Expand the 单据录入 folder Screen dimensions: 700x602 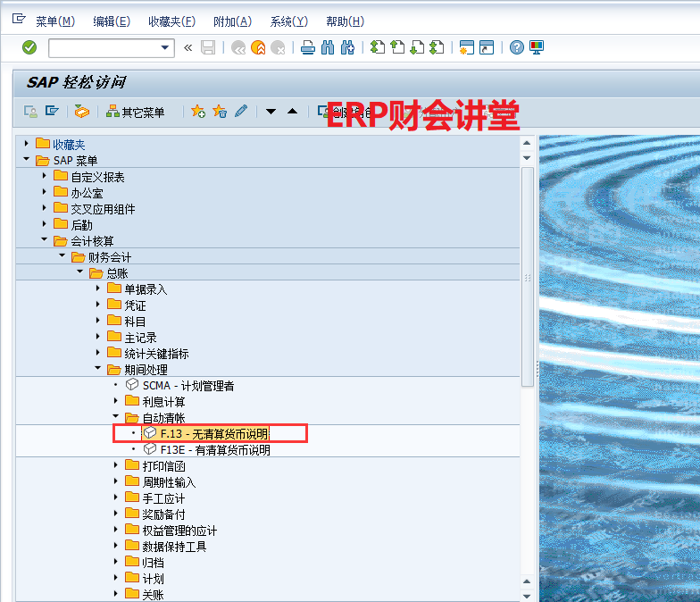point(98,288)
